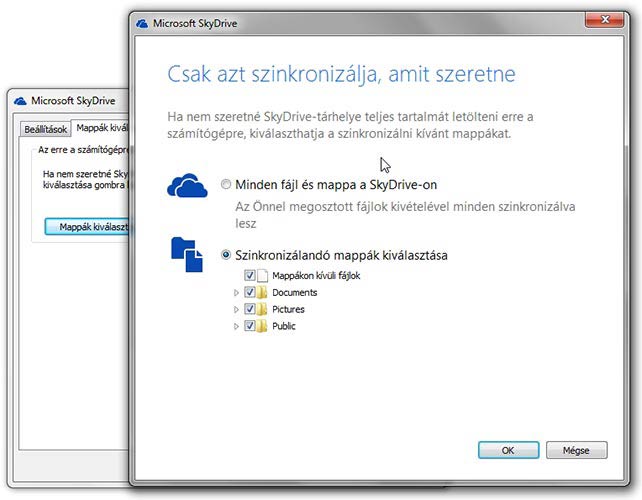Click the SkyDrive icon in the background window title
Screen dimensions: 642x500
pos(22,100)
